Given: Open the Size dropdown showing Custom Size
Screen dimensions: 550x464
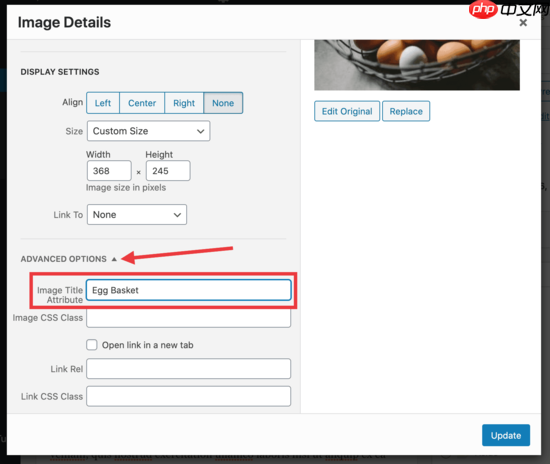Looking at the screenshot, I should (x=149, y=131).
